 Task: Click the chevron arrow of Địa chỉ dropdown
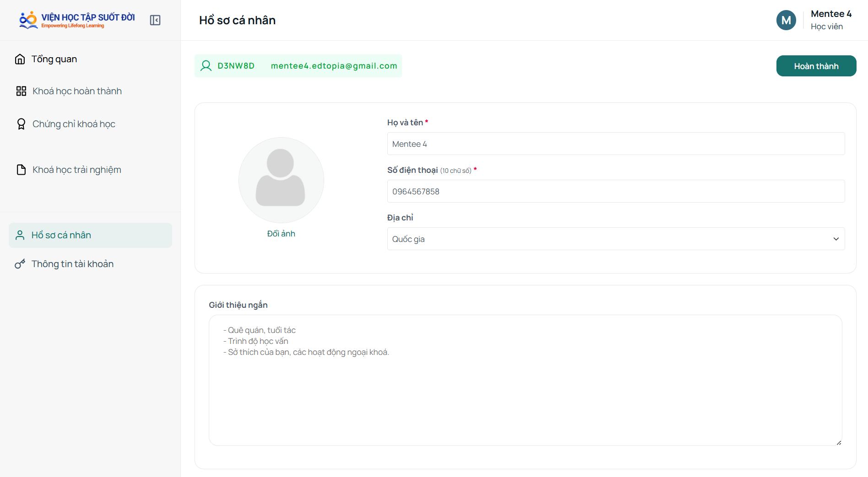point(835,239)
